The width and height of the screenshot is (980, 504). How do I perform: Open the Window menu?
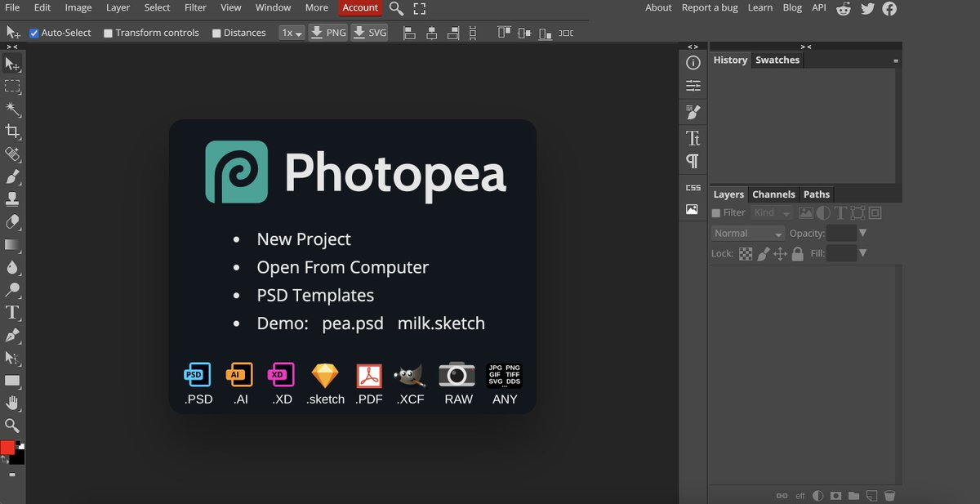coord(273,7)
